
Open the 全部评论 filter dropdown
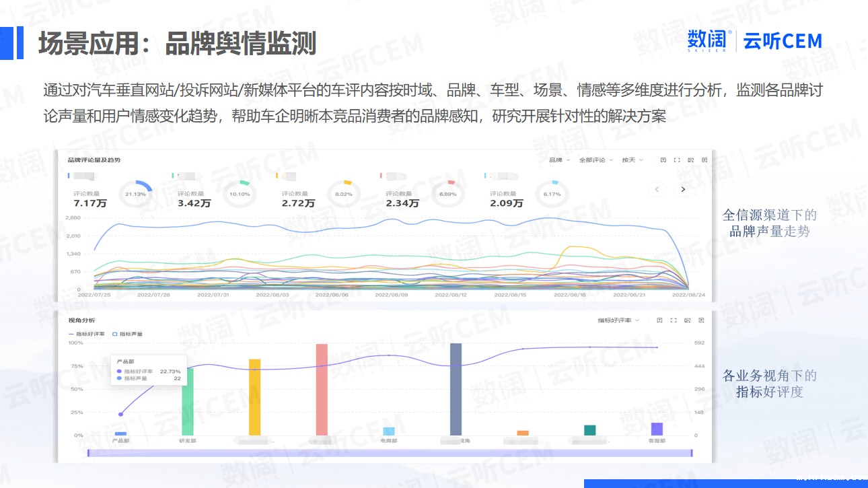pos(595,160)
